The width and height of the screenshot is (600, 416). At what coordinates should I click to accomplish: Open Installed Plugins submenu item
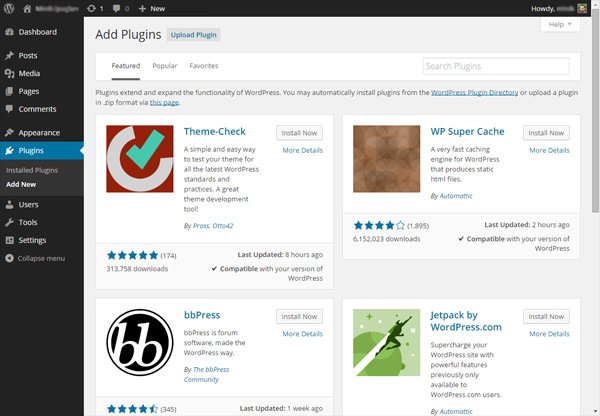coord(32,170)
